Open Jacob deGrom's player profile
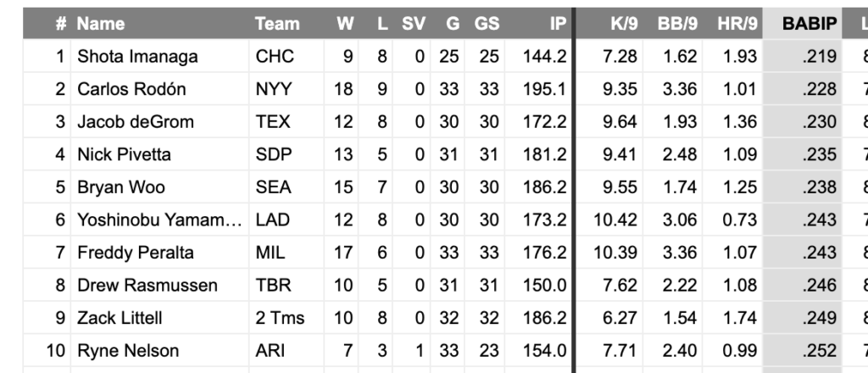This screenshot has height=373, width=868. click(136, 122)
